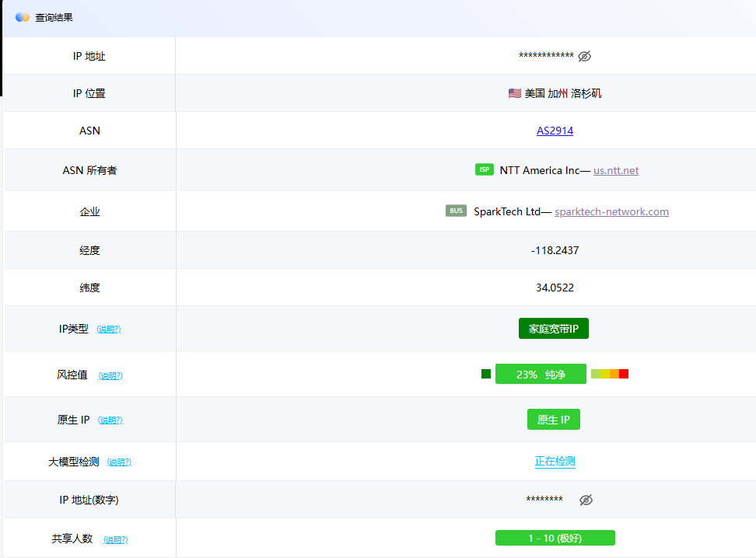Show 说明 help for 共享人数
The image size is (756, 558).
[x=115, y=539]
